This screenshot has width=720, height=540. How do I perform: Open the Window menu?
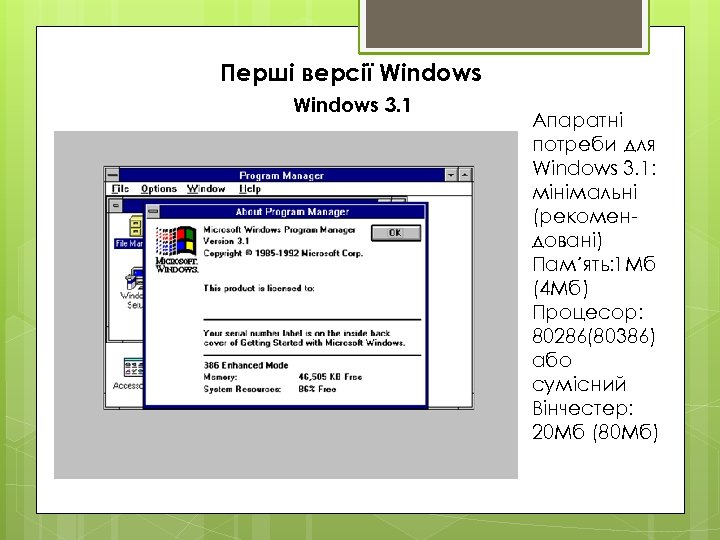(x=206, y=189)
